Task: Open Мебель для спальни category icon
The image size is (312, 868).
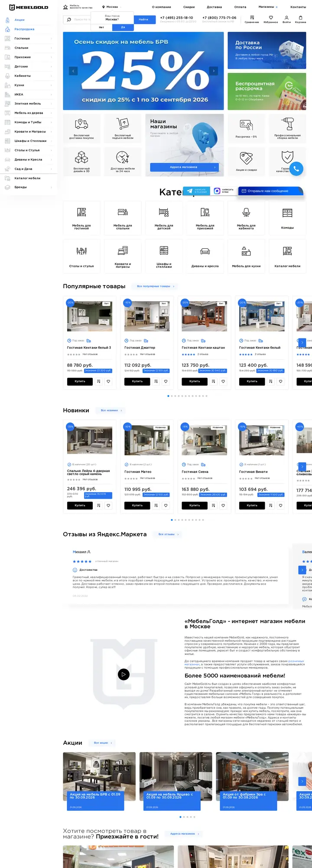Action: coord(123,212)
